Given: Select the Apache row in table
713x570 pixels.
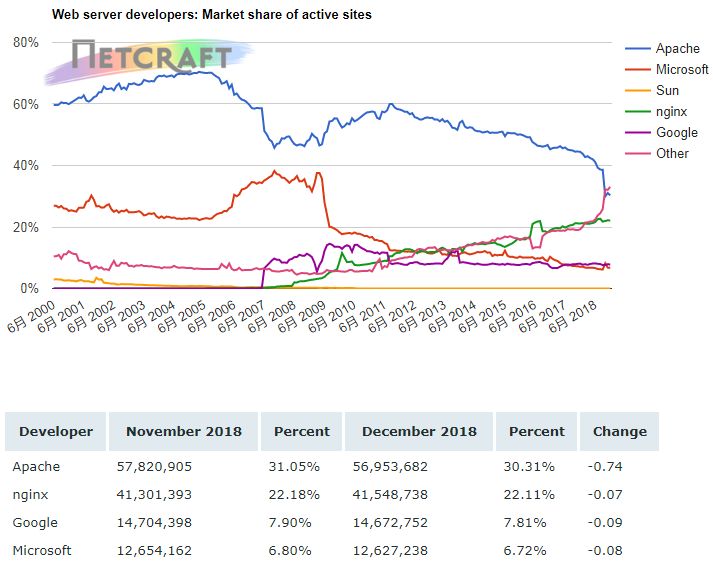Looking at the screenshot, I should (36, 466).
